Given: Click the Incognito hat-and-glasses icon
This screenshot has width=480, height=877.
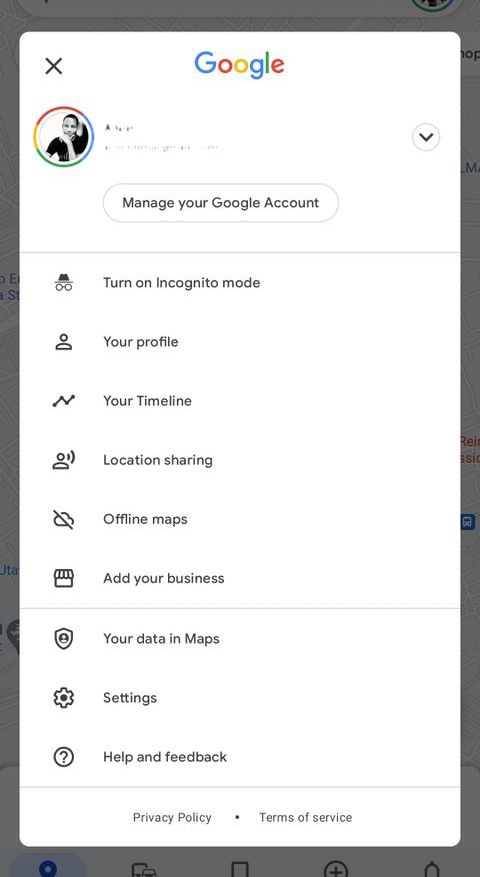Looking at the screenshot, I should [x=64, y=282].
